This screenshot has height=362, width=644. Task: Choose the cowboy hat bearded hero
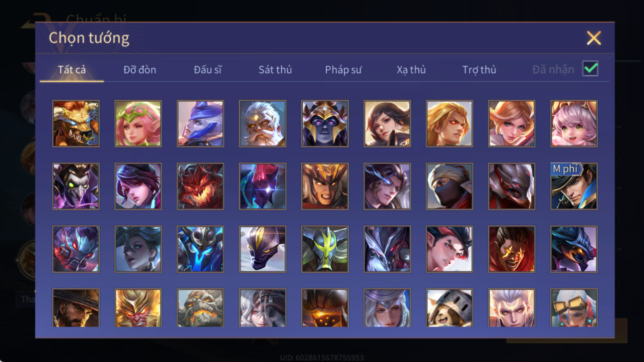pos(76,308)
